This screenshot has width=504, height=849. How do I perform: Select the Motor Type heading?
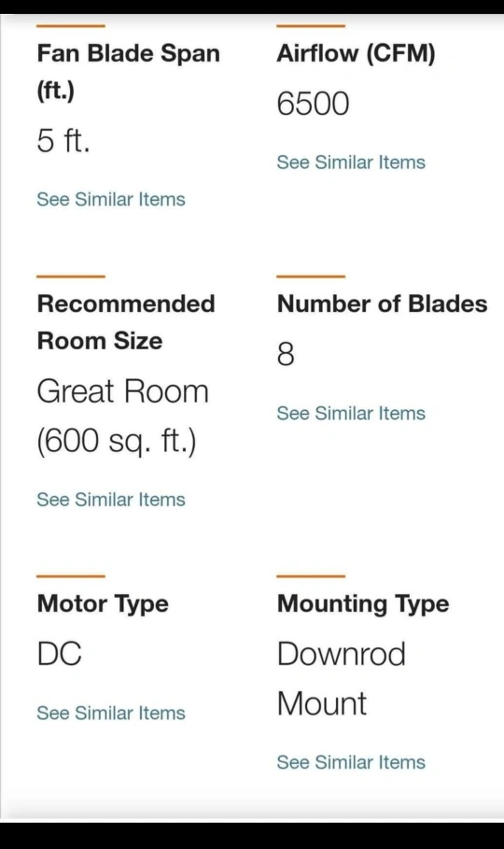pyautogui.click(x=103, y=603)
